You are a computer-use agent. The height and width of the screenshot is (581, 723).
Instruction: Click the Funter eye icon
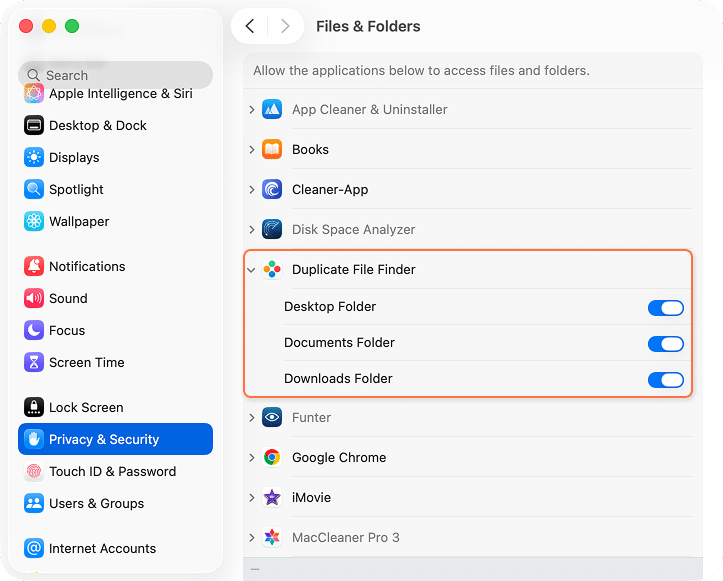coord(272,418)
